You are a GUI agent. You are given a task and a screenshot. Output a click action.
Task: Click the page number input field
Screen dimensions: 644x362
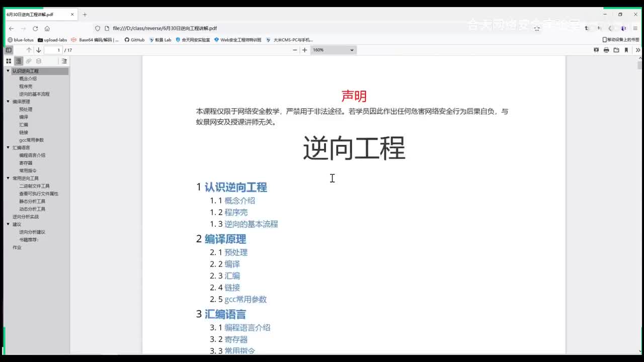(53, 50)
